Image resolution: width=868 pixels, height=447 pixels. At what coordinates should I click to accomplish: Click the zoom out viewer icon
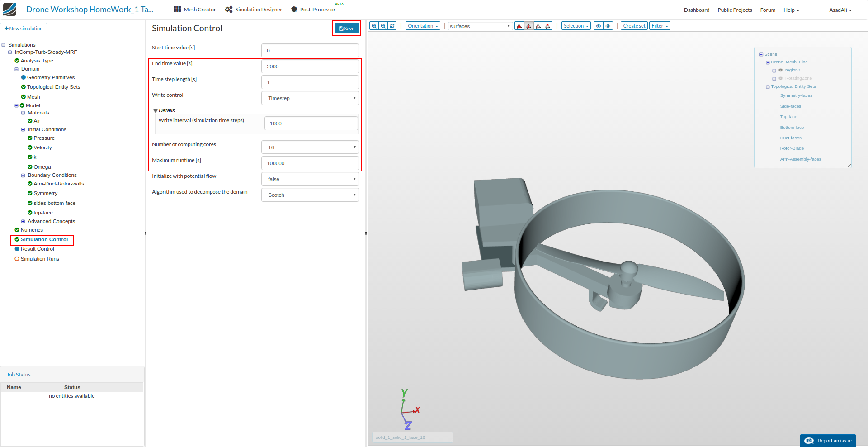[383, 26]
